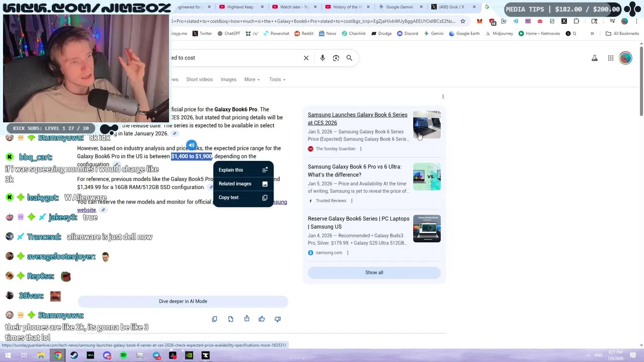
Task: Open AI overview three-dot options menu
Action: [x=443, y=97]
